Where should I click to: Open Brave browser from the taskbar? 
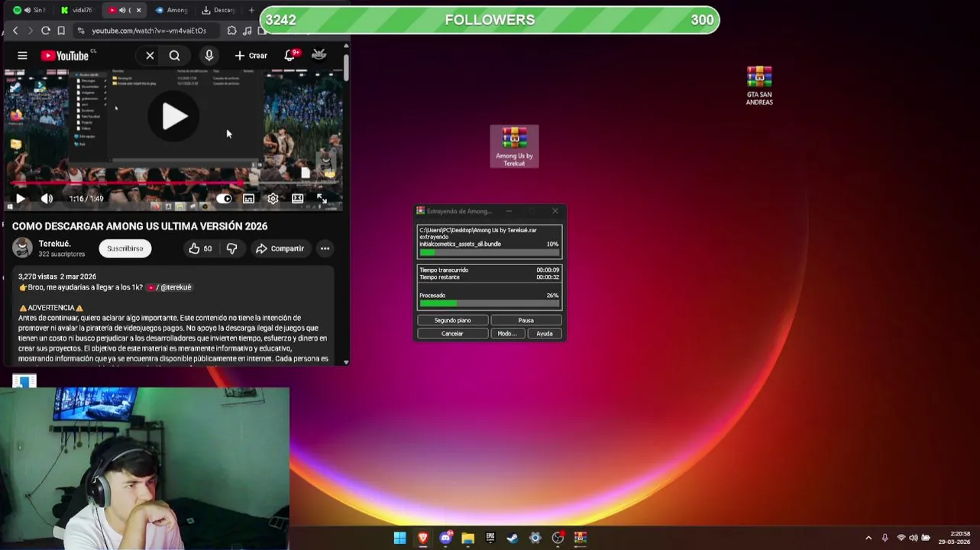422,538
